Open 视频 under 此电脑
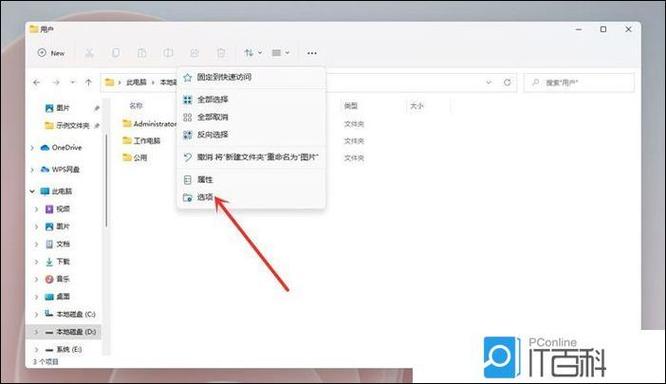 pos(57,209)
